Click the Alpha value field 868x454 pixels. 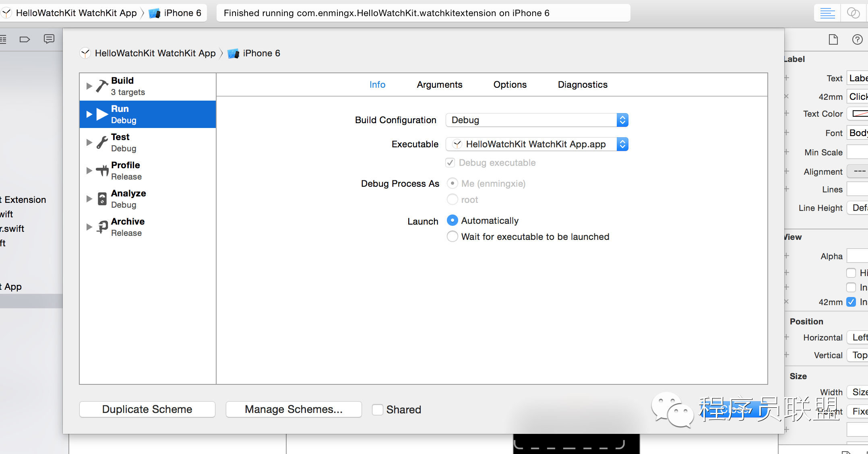tap(858, 256)
